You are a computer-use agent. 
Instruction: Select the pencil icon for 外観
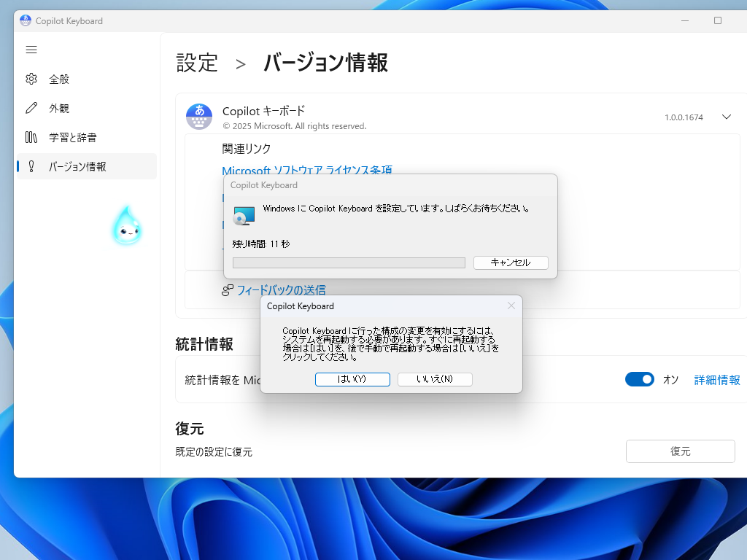[31, 108]
